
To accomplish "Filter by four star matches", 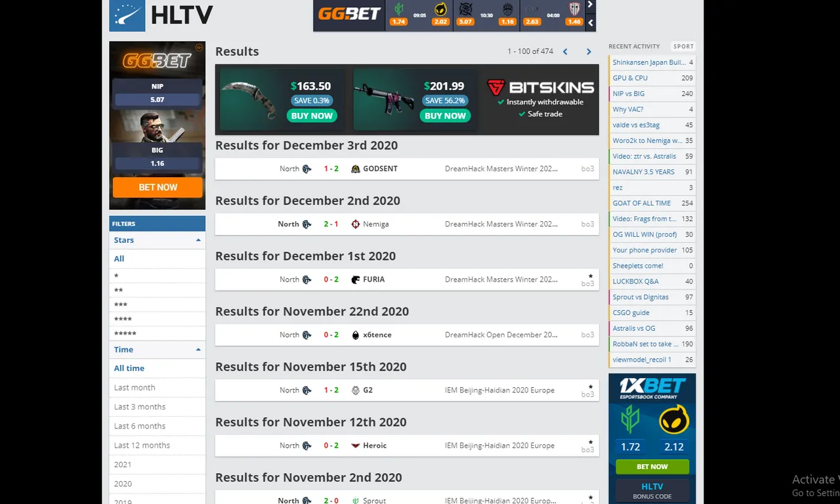I will click(157, 319).
